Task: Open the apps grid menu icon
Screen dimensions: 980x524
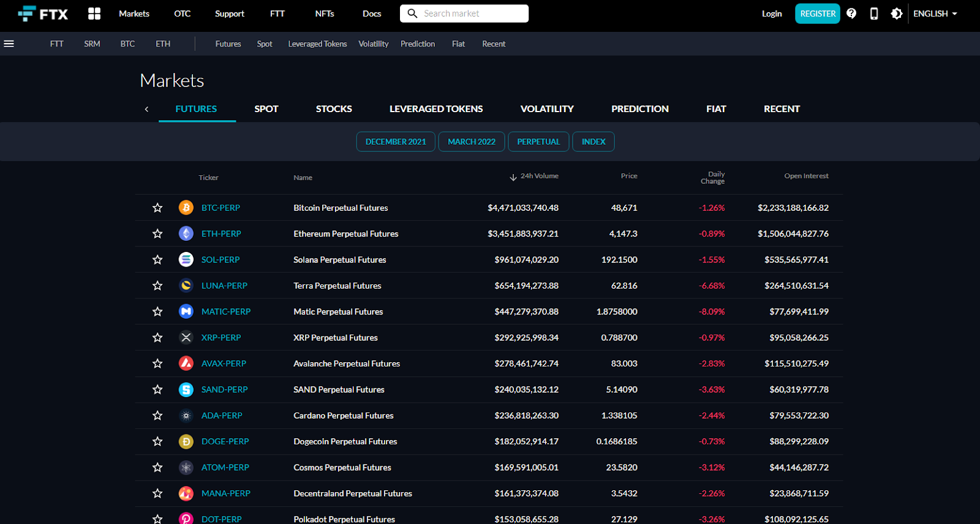Action: 94,13
